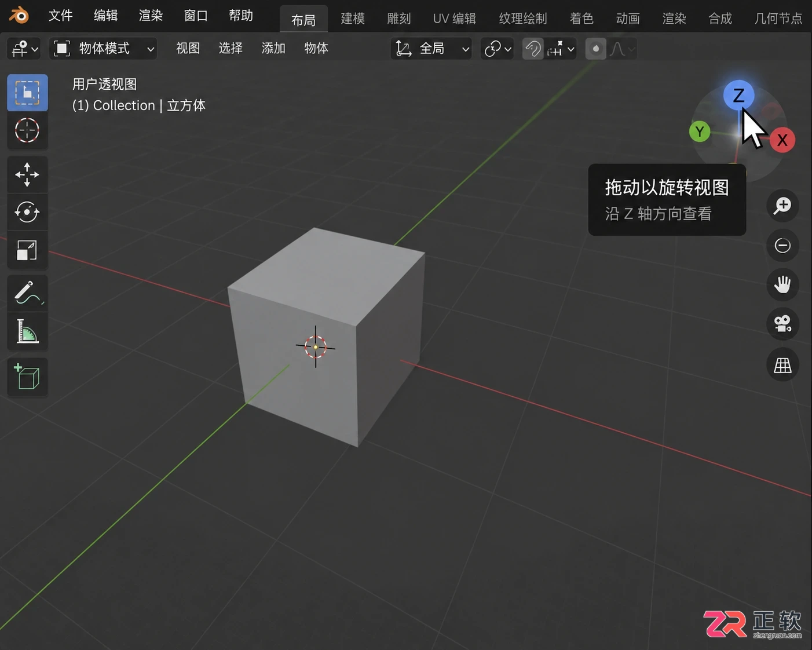Select the Measure tool
This screenshot has height=650, width=812.
coord(27,331)
